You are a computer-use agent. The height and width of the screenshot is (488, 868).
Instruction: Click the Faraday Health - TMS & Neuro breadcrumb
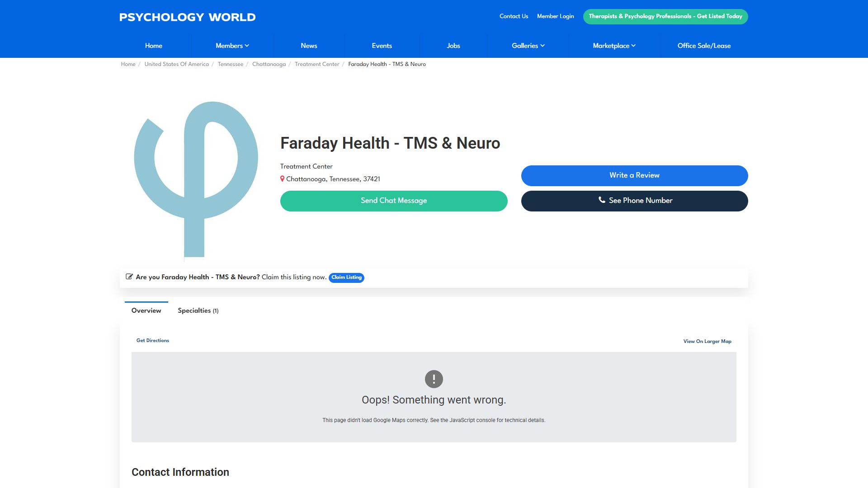click(x=387, y=64)
